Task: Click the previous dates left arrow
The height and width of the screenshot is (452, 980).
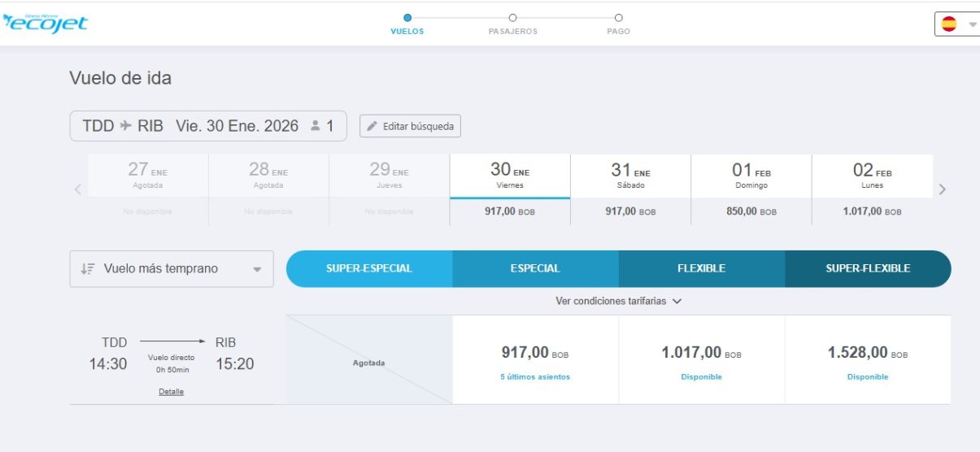Action: [78, 189]
